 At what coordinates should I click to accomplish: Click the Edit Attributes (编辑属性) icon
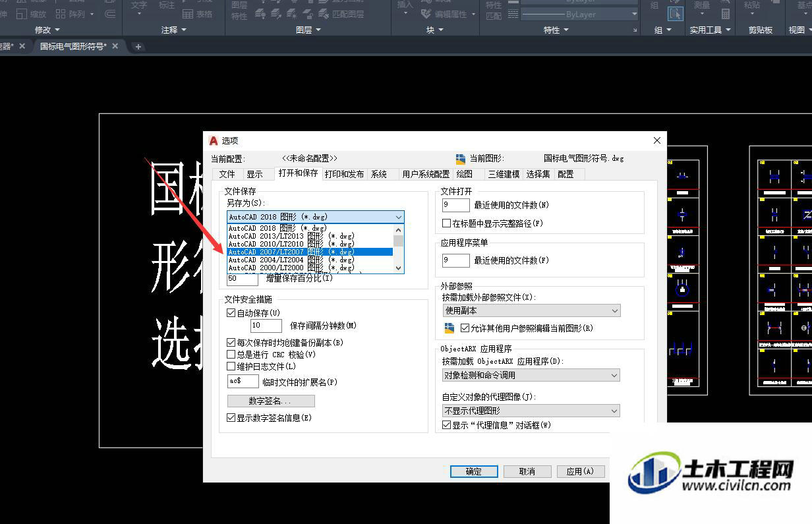pyautogui.click(x=426, y=13)
